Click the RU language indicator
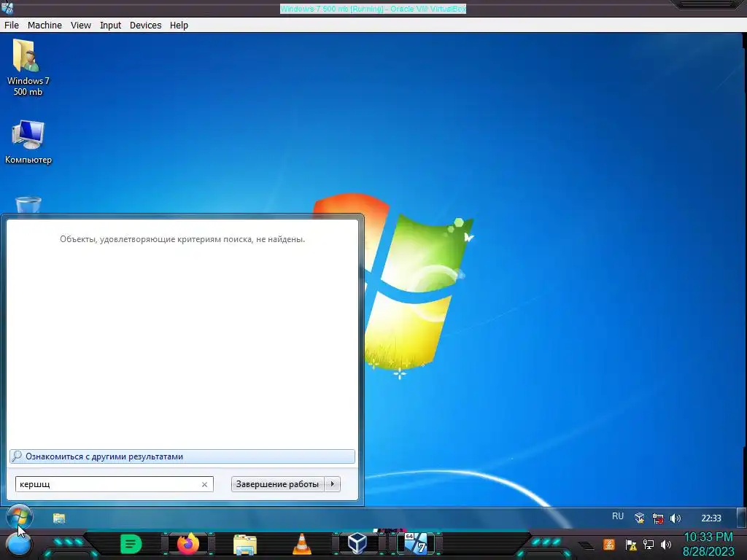 coord(617,516)
